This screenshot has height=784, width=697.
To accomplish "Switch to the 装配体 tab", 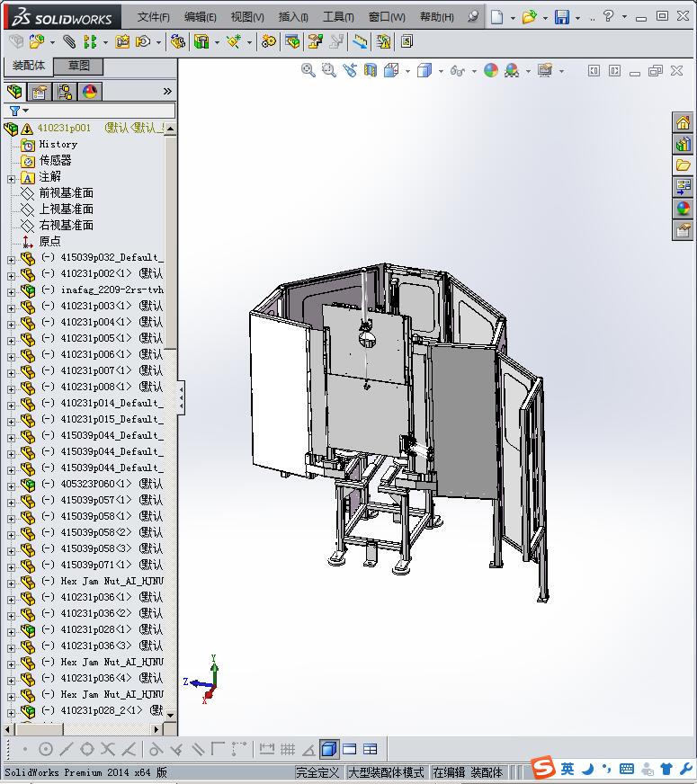I will tap(29, 66).
